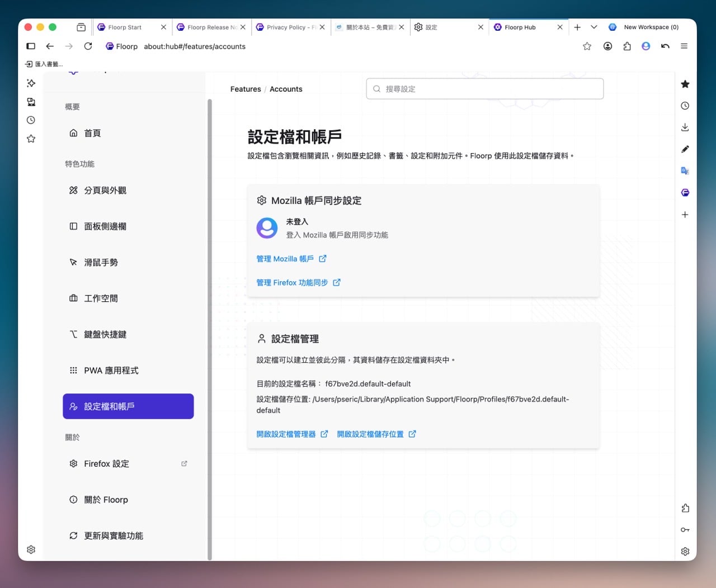Open the 鍵盤快捷鍵 section
This screenshot has height=588, width=716.
(x=128, y=334)
